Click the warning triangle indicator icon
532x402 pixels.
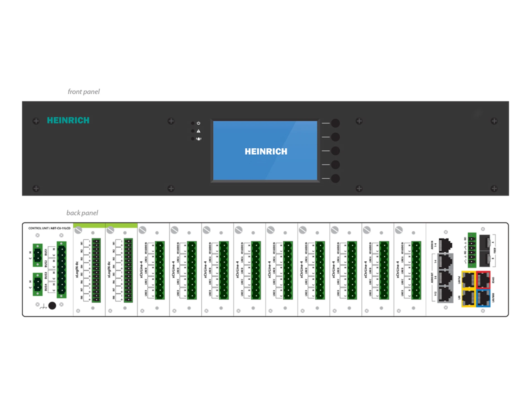point(198,131)
